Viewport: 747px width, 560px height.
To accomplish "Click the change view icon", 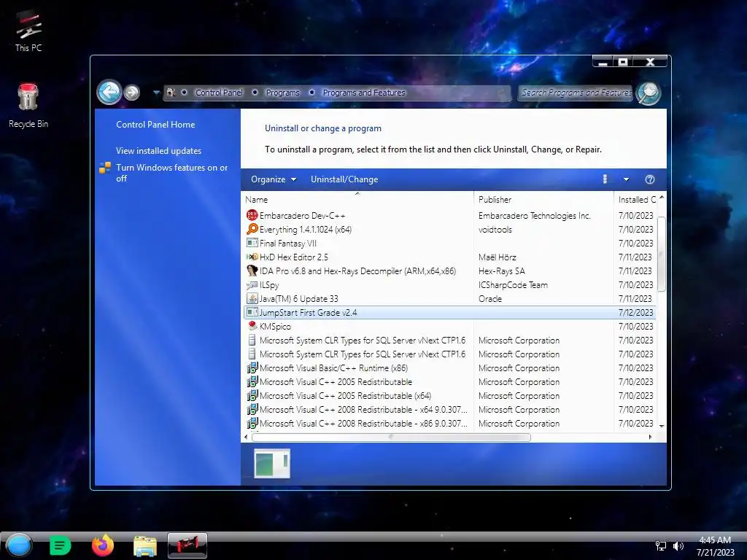I will [x=605, y=179].
